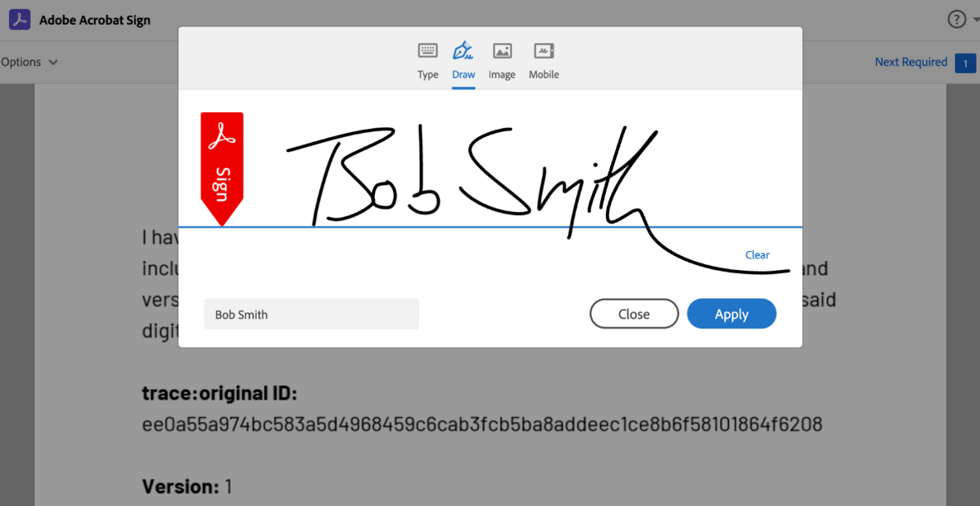Click the Adobe Acrobat Sign logo icon

[x=20, y=20]
